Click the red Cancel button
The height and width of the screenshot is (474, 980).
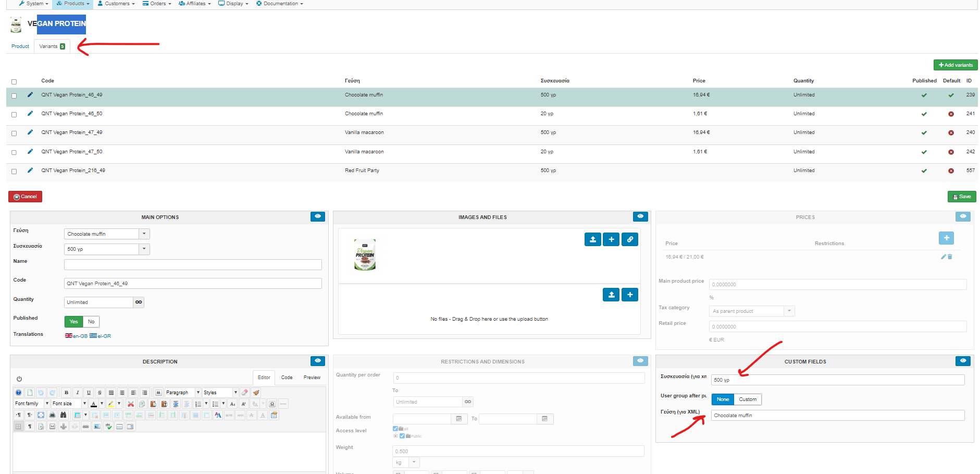(25, 197)
